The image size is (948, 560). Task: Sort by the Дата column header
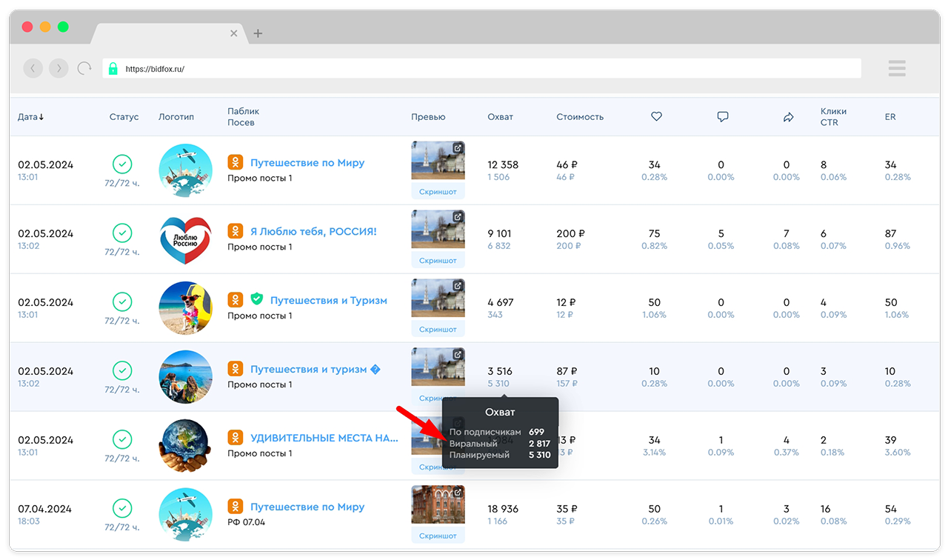point(31,117)
